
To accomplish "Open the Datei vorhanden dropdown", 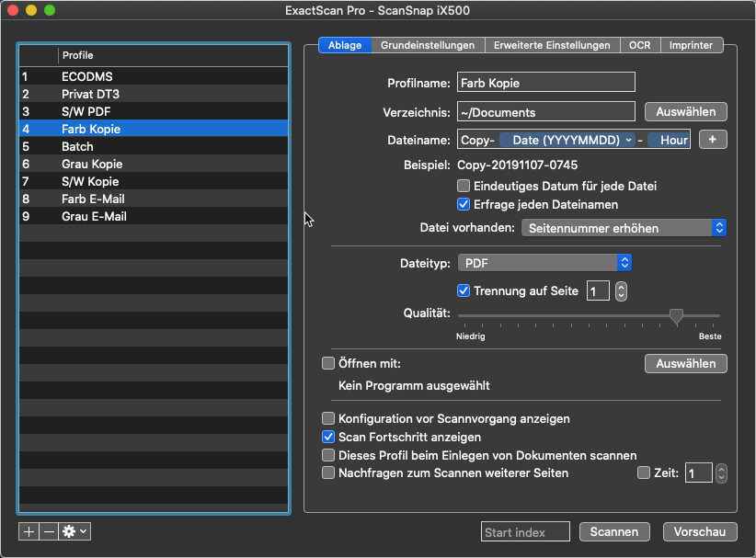I will coord(624,228).
